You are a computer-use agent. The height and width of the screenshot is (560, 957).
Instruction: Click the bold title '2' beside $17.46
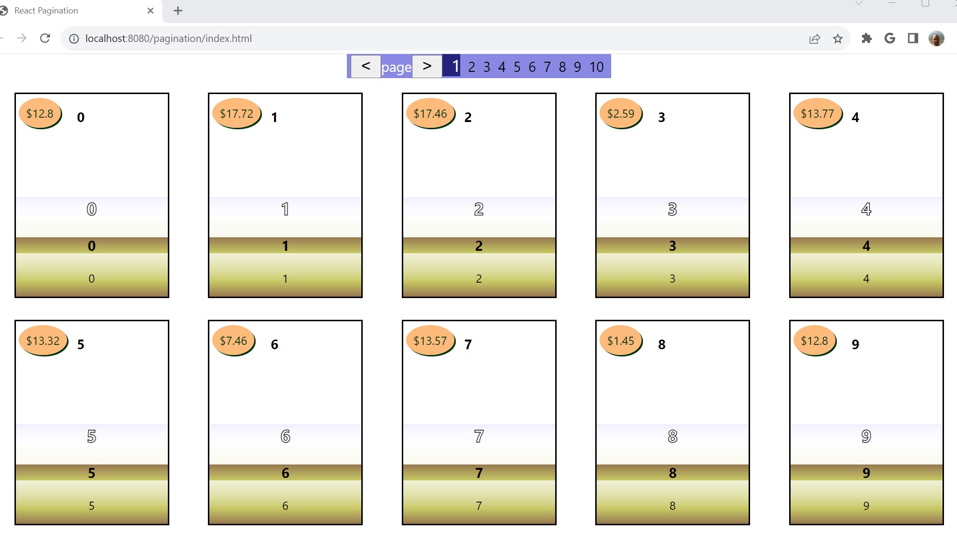click(x=468, y=117)
